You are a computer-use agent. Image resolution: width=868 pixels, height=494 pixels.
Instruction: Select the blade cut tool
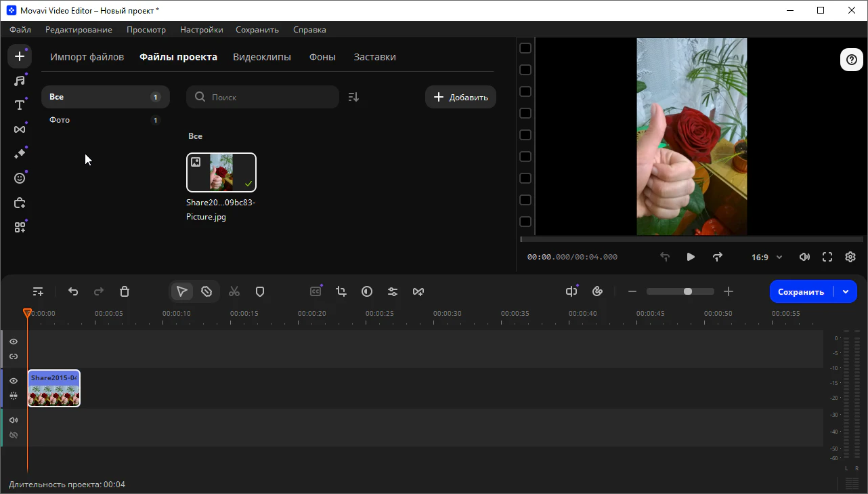pos(207,291)
